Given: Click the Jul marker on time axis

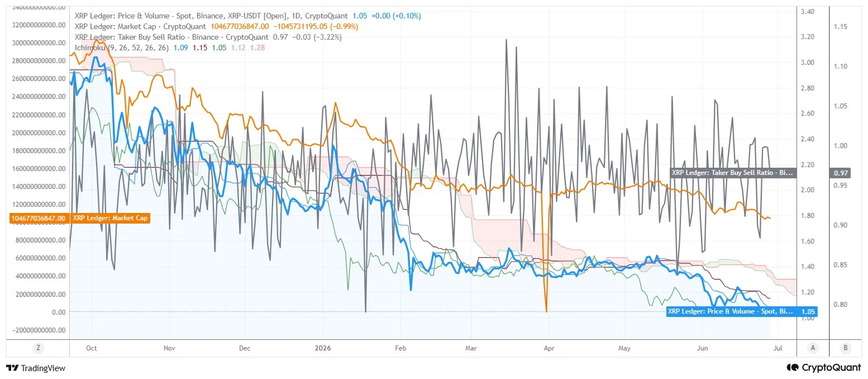Looking at the screenshot, I should click(x=777, y=348).
